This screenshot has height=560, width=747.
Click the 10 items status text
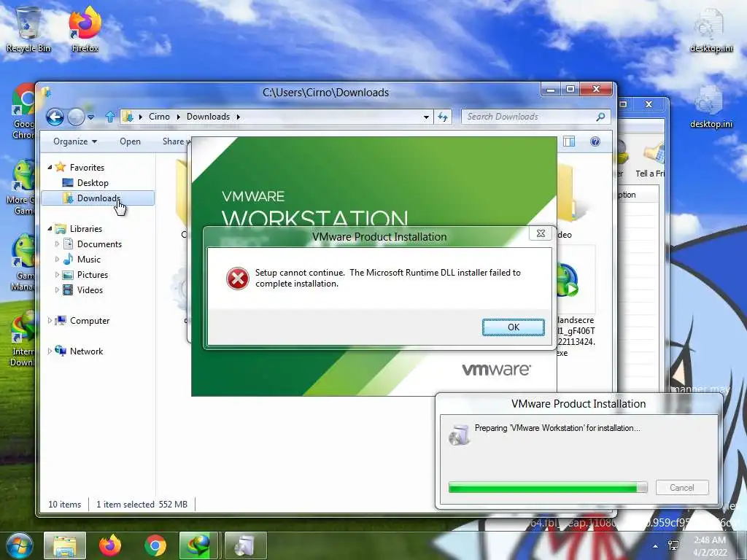tap(64, 505)
